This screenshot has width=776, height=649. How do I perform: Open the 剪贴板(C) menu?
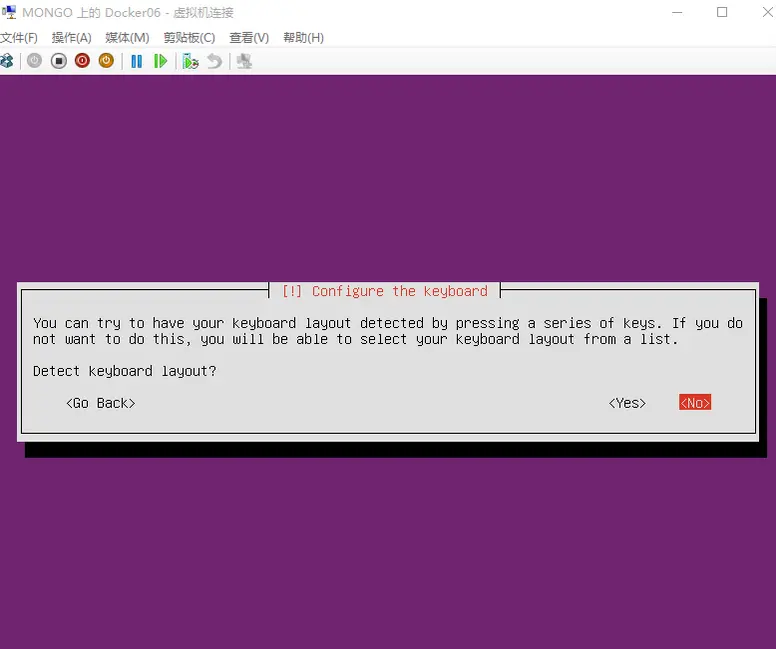coord(190,38)
